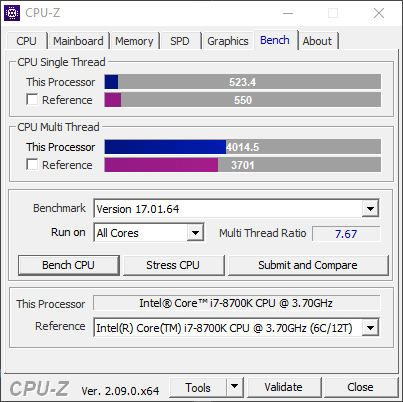Click the multi thread This Processor score bar
Image resolution: width=403 pixels, height=402 pixels.
click(242, 147)
